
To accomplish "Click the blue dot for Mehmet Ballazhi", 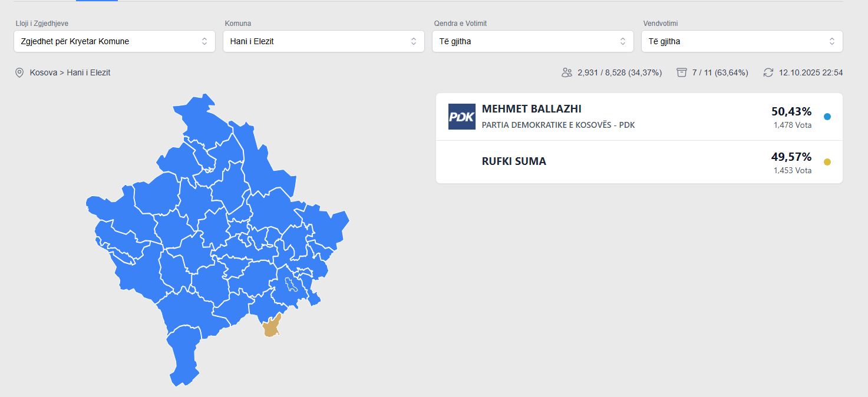I will point(827,117).
